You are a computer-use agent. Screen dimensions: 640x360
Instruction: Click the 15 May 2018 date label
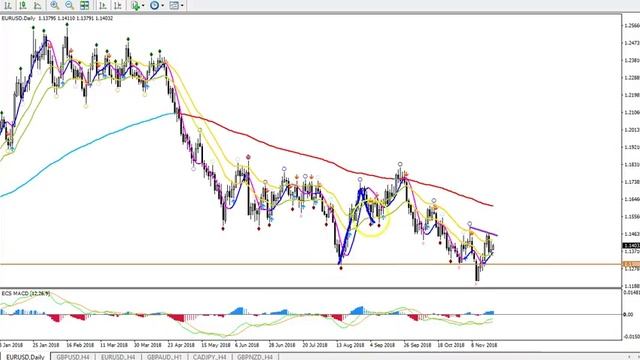pyautogui.click(x=216, y=345)
